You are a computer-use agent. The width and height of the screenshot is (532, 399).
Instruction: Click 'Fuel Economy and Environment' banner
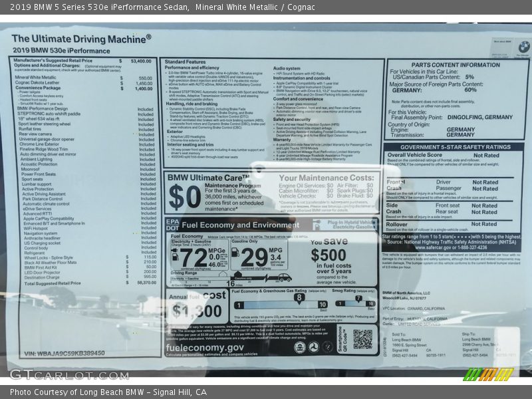[241, 225]
